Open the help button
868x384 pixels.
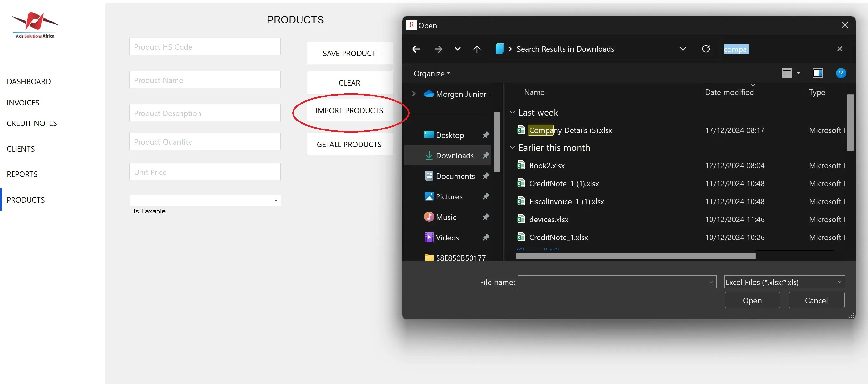(841, 73)
